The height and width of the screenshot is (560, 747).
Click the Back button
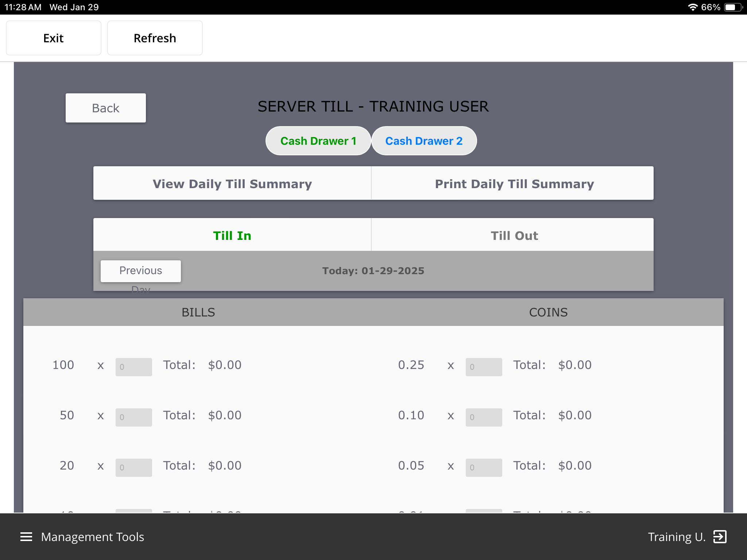106,108
